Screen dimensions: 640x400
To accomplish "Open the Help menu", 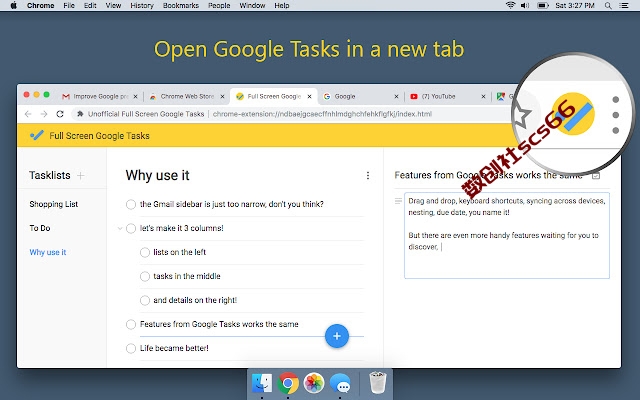I will (x=282, y=5).
